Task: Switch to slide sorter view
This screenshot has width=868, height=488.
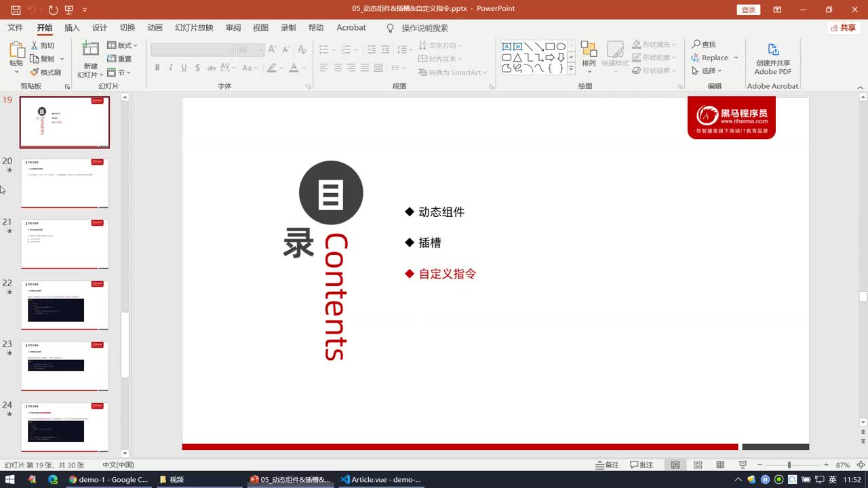Action: point(698,465)
